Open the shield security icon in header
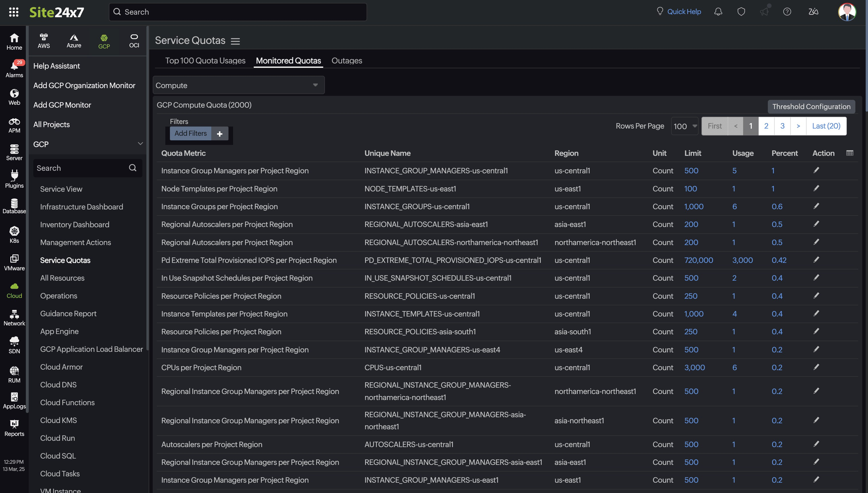868x493 pixels. click(741, 12)
